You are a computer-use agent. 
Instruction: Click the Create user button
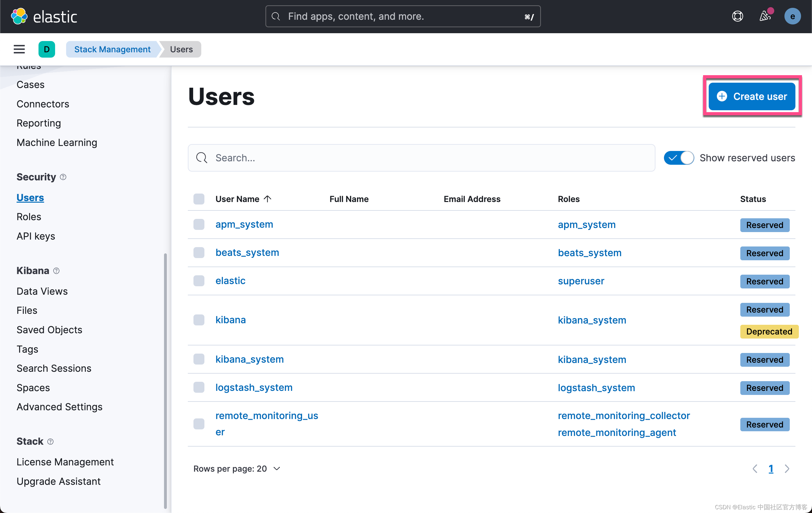752,96
